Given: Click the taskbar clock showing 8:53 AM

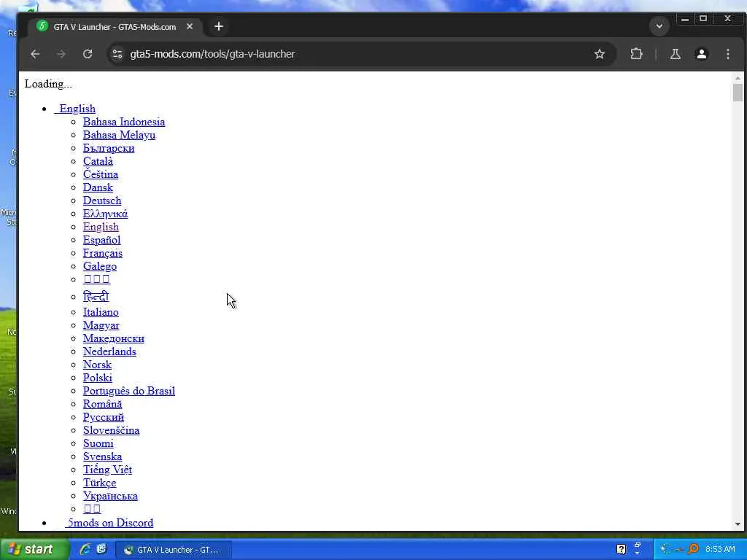Looking at the screenshot, I should click(x=720, y=550).
